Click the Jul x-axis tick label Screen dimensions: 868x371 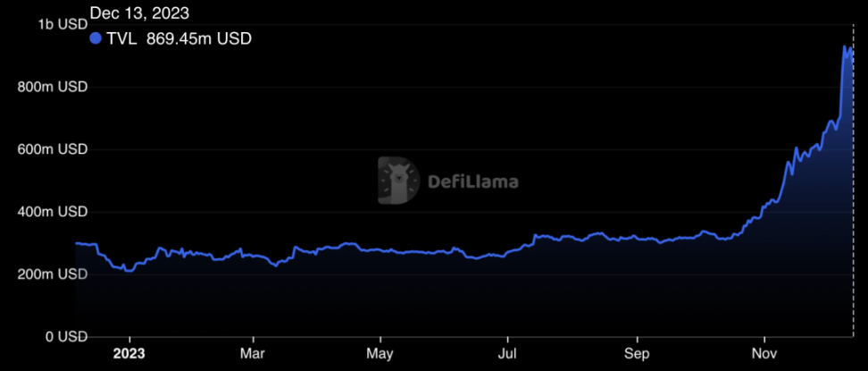[x=507, y=354]
